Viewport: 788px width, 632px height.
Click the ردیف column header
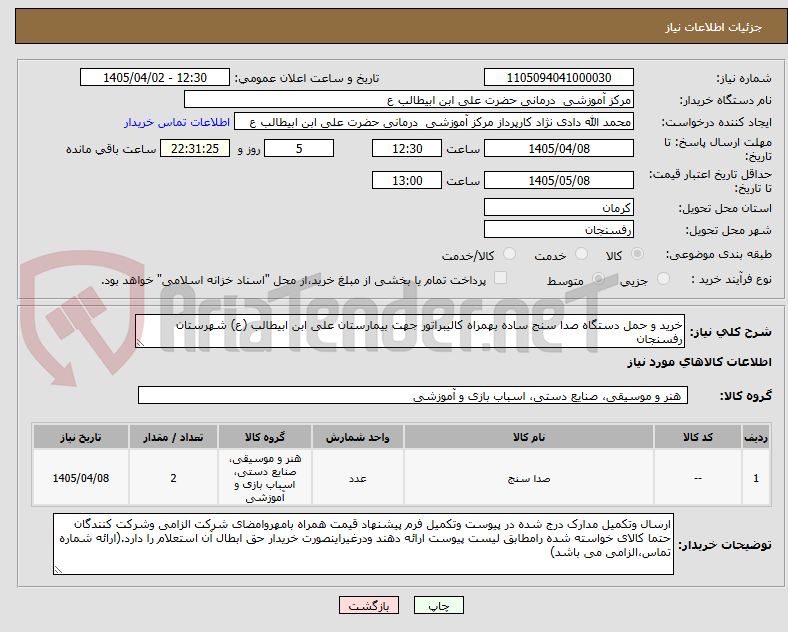point(756,437)
